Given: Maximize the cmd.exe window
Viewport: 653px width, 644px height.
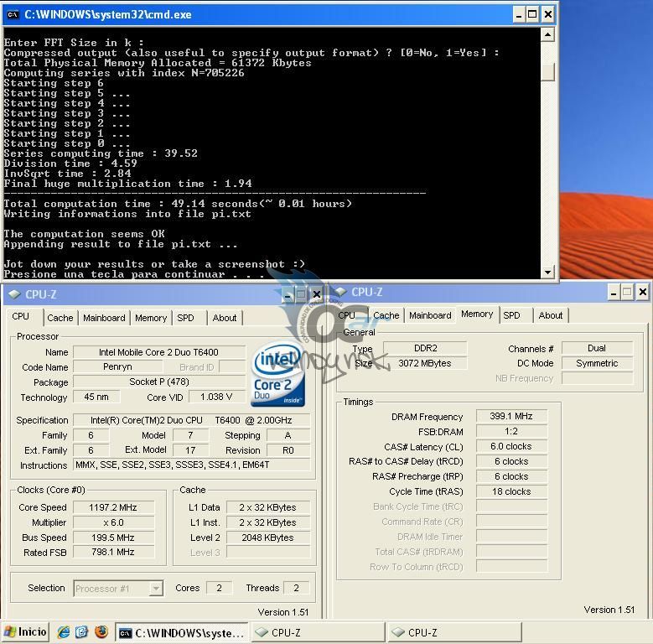Looking at the screenshot, I should click(532, 15).
